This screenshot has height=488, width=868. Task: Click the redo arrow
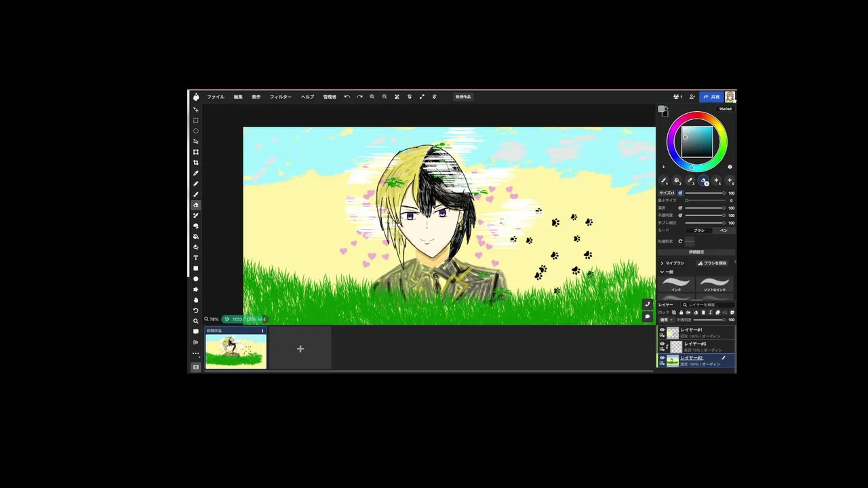(x=359, y=96)
